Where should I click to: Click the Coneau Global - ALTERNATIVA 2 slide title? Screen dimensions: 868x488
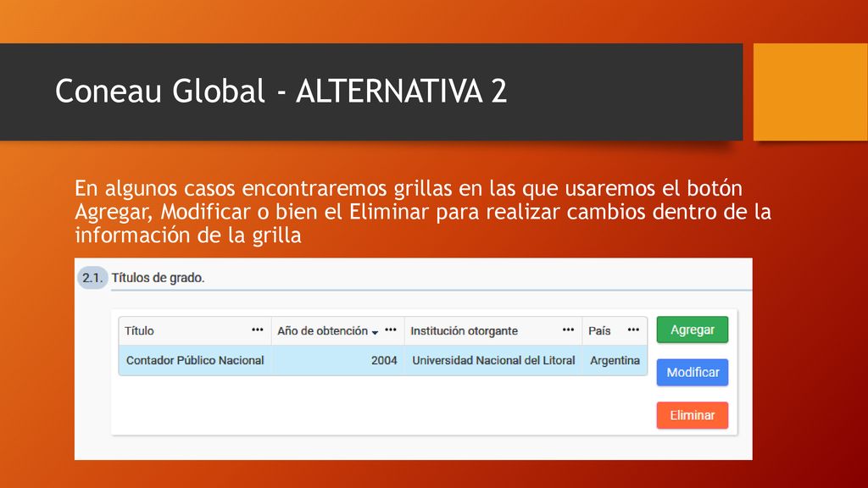pyautogui.click(x=281, y=91)
